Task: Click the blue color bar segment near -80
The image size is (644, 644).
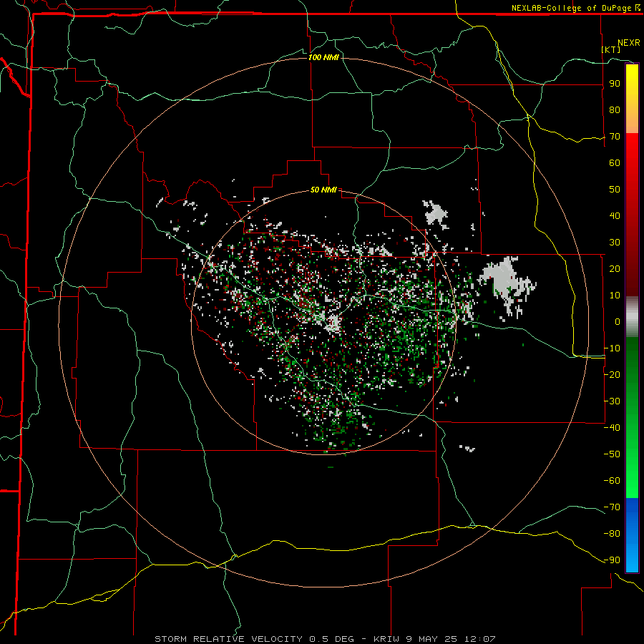Action: [632, 534]
